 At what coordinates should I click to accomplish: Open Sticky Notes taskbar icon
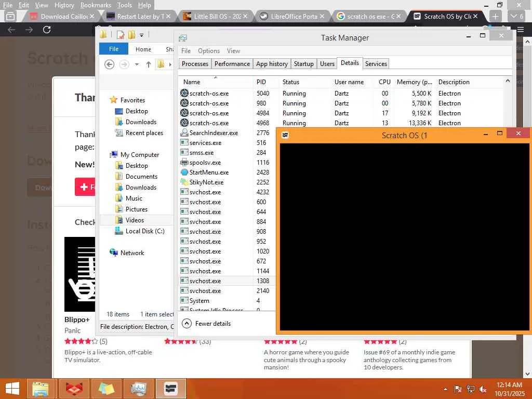click(x=106, y=389)
